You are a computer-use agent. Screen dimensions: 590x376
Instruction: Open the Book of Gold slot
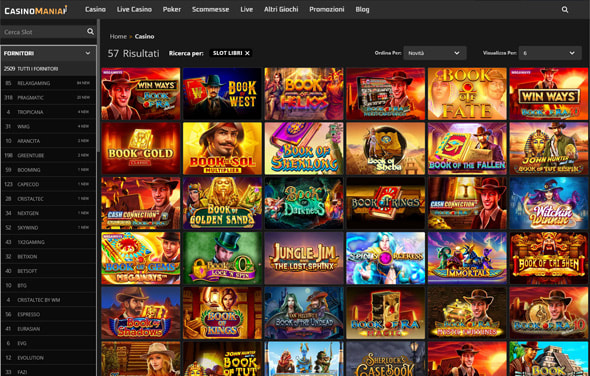click(x=141, y=148)
